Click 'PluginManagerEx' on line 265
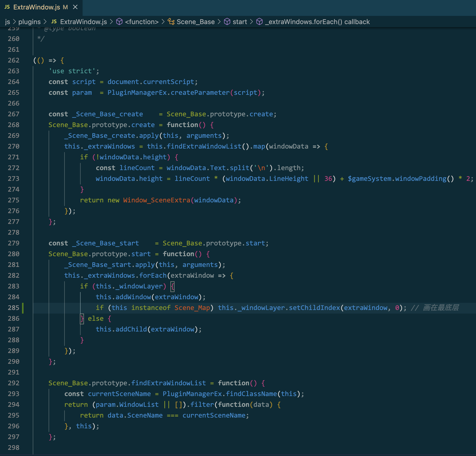This screenshot has width=476, height=456. tap(137, 92)
